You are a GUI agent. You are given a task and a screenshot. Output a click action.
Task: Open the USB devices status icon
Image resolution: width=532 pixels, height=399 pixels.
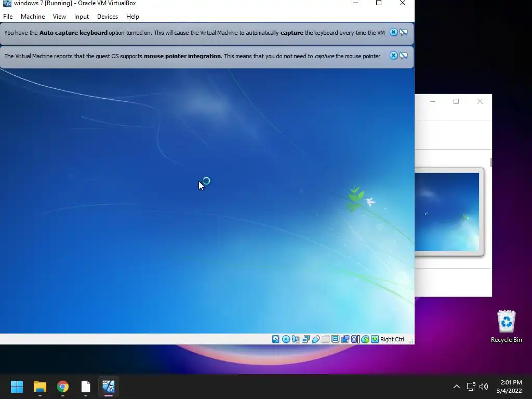point(315,339)
